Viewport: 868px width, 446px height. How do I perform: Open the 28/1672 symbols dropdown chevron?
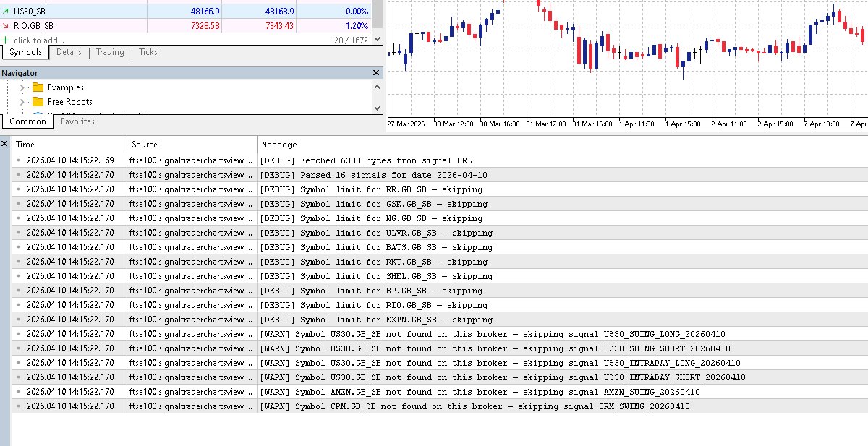tap(377, 40)
